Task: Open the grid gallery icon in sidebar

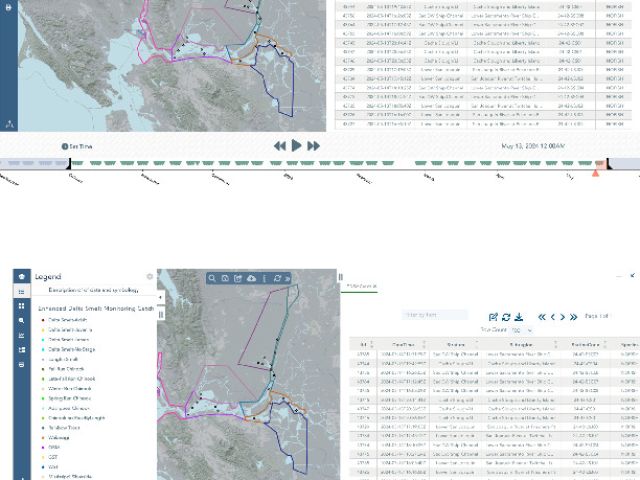Action: (22, 306)
